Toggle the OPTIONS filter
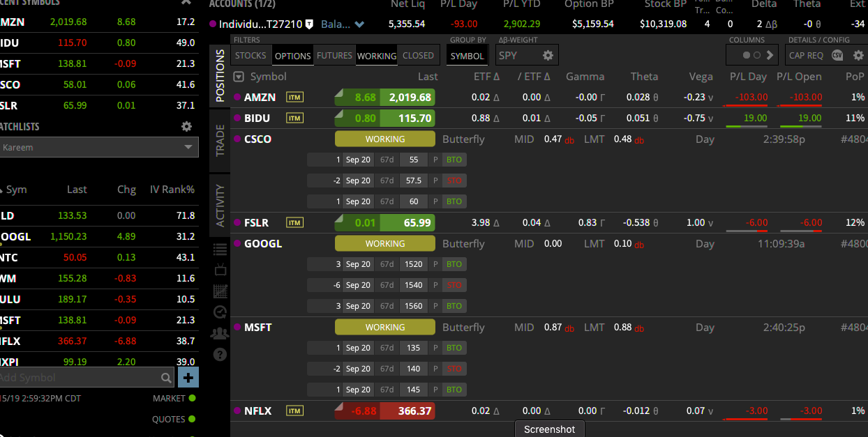The height and width of the screenshot is (437, 868). 292,56
